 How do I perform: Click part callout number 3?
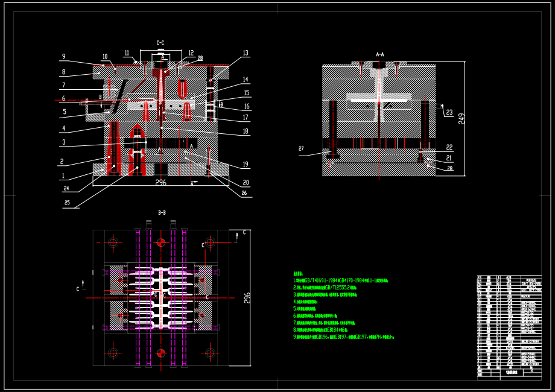(64, 142)
